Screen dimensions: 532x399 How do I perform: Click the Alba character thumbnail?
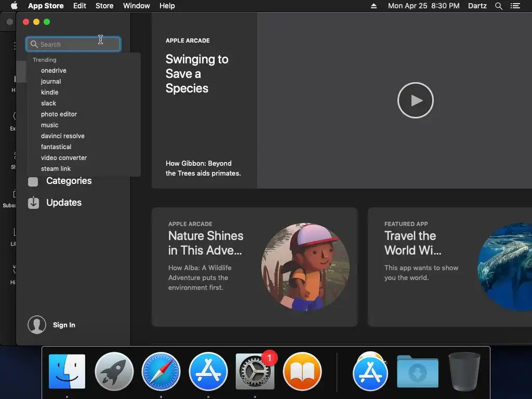coord(305,267)
